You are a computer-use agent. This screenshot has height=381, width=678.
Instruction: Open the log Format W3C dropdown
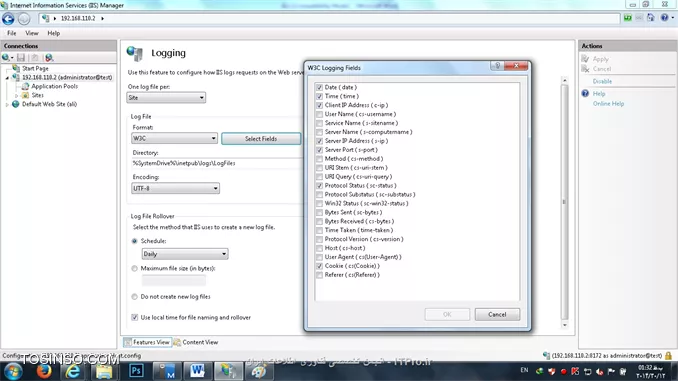pos(174,138)
